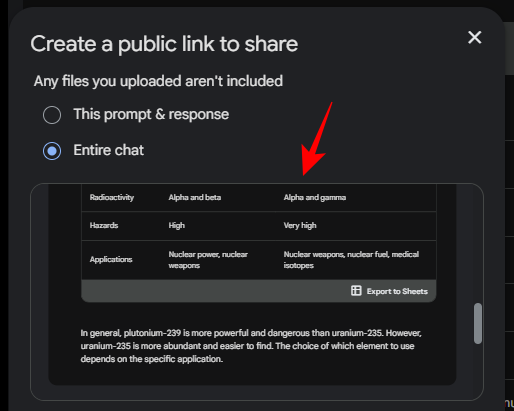Image resolution: width=514 pixels, height=411 pixels.
Task: Click the 'This prompt & response' label text
Action: click(x=151, y=114)
